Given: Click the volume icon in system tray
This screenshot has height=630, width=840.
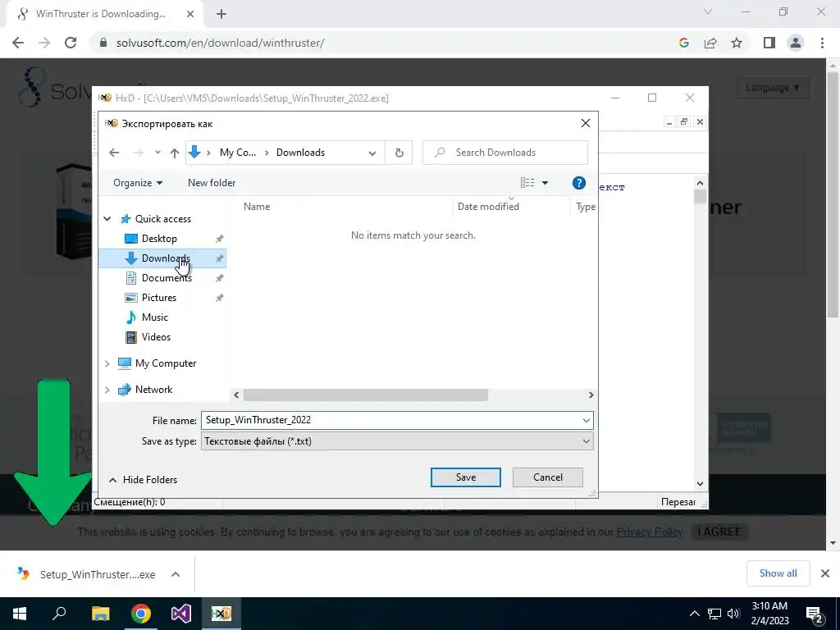Looking at the screenshot, I should click(x=733, y=614).
